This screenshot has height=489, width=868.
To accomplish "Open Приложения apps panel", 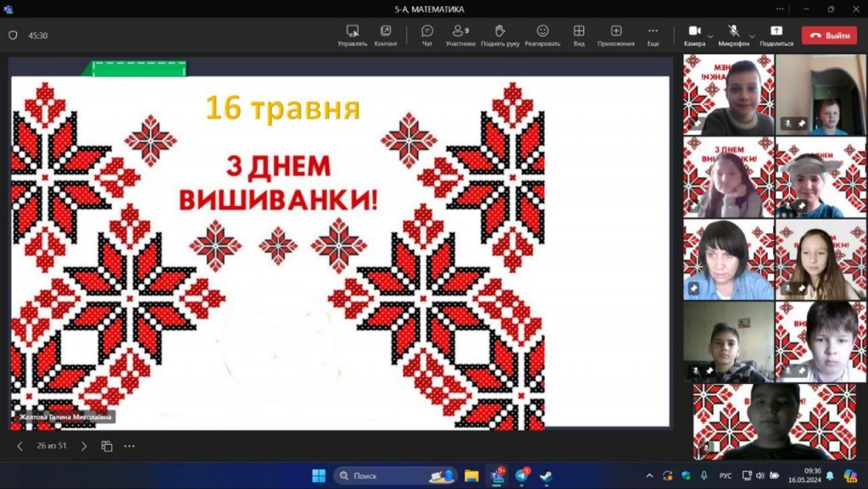I will 615,35.
